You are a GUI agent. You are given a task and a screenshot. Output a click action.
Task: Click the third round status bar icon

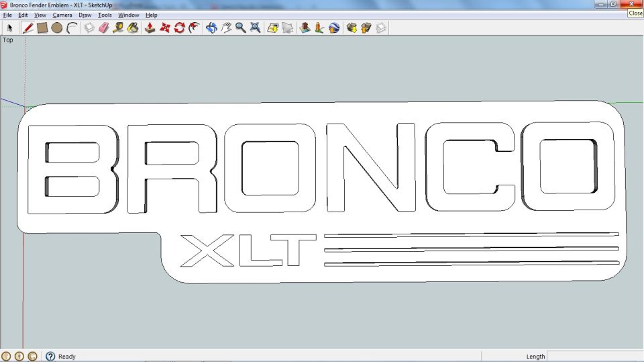click(x=32, y=356)
